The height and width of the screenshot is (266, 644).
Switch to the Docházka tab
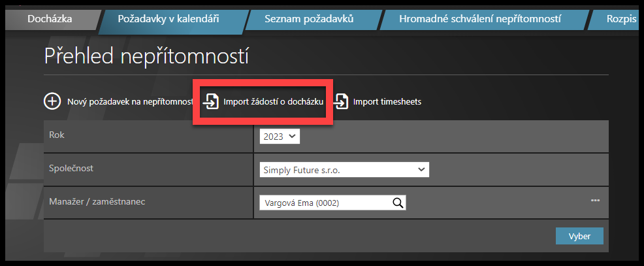(x=50, y=19)
